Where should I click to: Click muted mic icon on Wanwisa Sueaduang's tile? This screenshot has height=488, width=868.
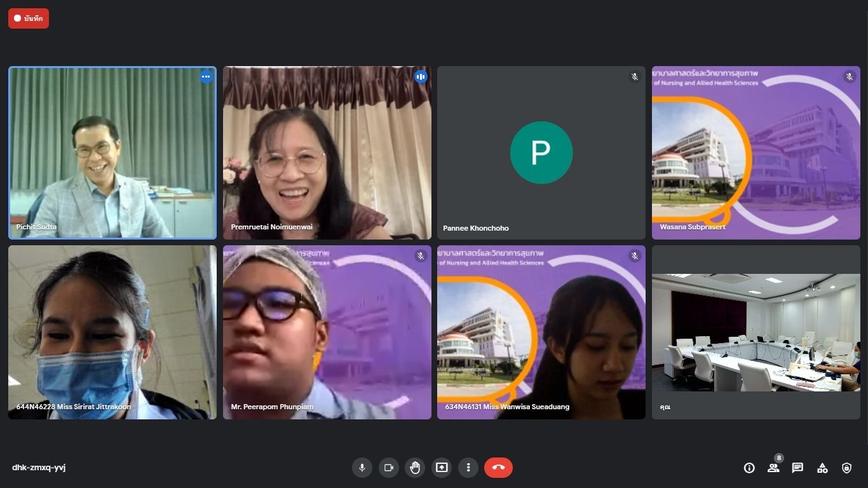click(x=634, y=256)
